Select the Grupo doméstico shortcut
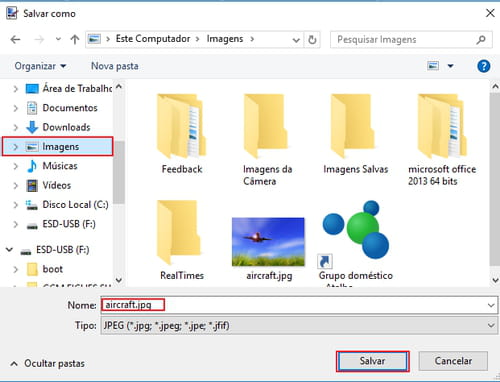 tap(356, 243)
